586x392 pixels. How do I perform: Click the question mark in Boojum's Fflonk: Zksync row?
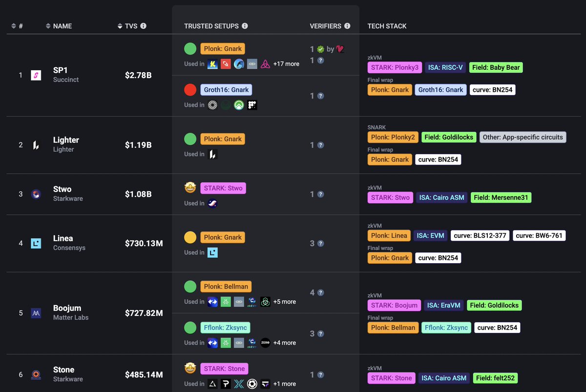pyautogui.click(x=320, y=334)
